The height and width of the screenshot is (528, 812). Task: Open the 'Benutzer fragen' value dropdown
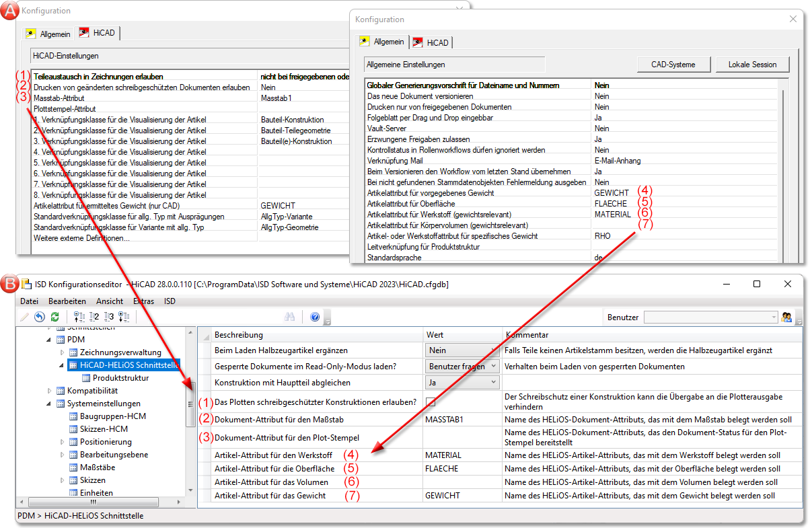coord(463,367)
